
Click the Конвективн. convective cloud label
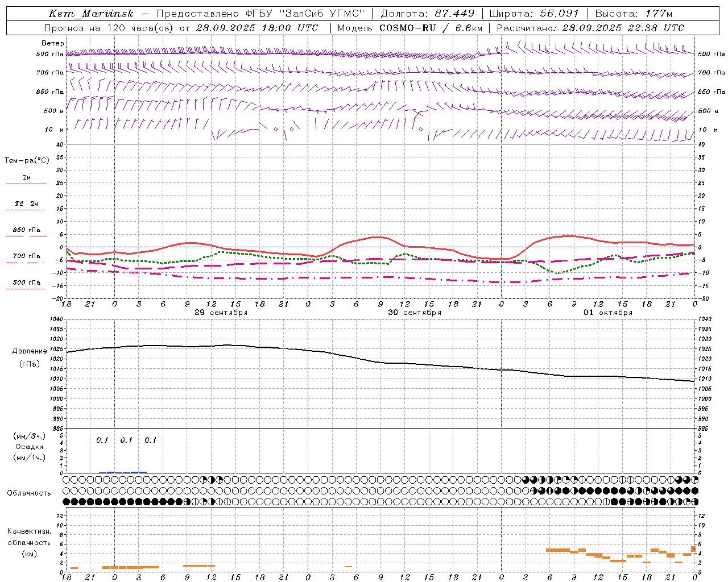[x=30, y=531]
